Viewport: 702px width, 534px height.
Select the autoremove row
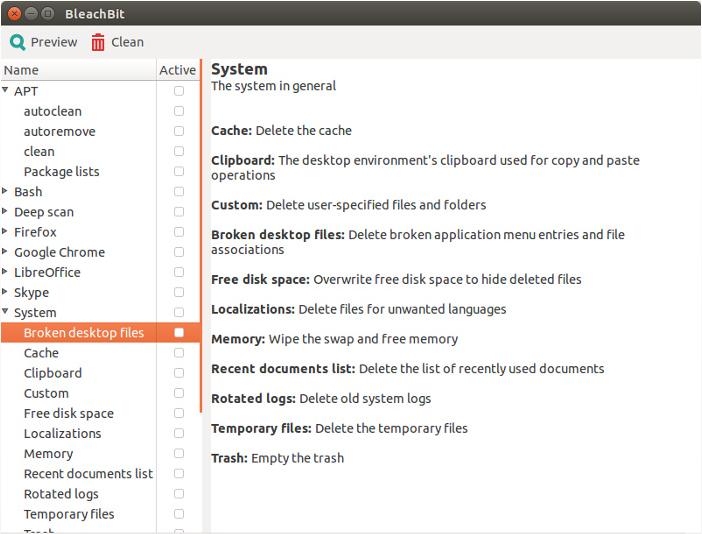pyautogui.click(x=100, y=131)
